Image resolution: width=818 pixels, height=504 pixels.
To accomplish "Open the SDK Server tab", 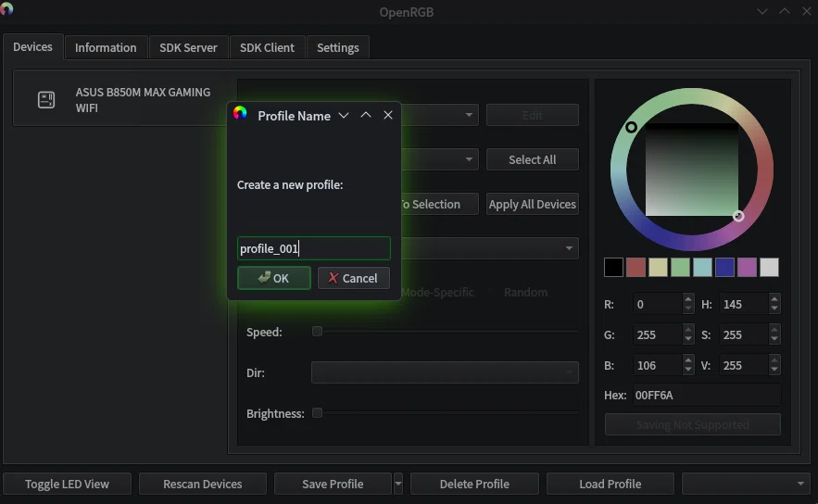I will 188,47.
